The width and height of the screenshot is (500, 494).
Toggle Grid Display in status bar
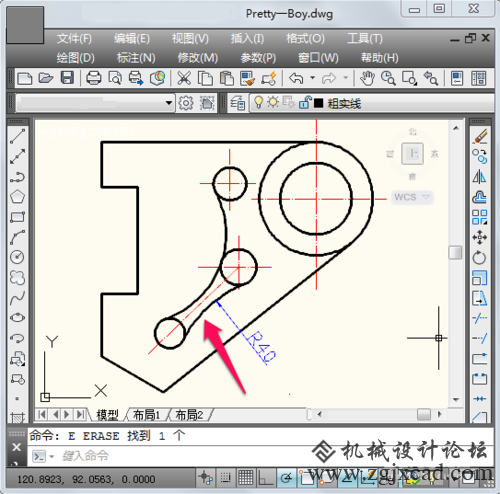pyautogui.click(x=246, y=478)
